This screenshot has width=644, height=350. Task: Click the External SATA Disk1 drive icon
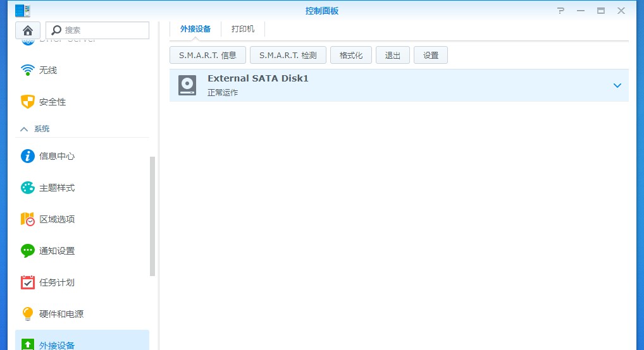[x=187, y=85]
